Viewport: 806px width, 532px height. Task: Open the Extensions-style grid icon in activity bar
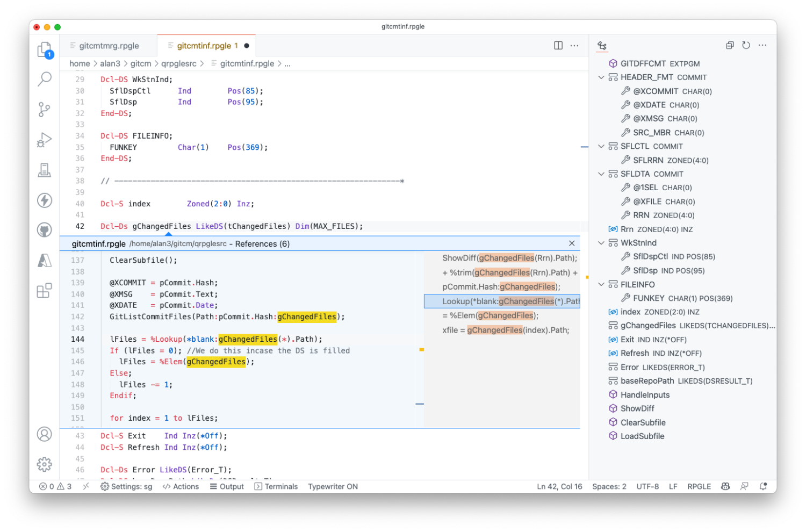coord(45,291)
